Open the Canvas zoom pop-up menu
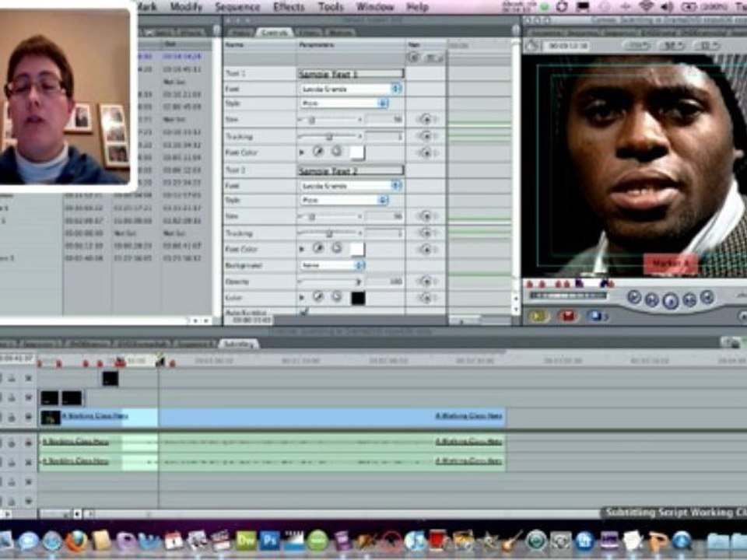This screenshot has height=560, width=747. pos(637,46)
